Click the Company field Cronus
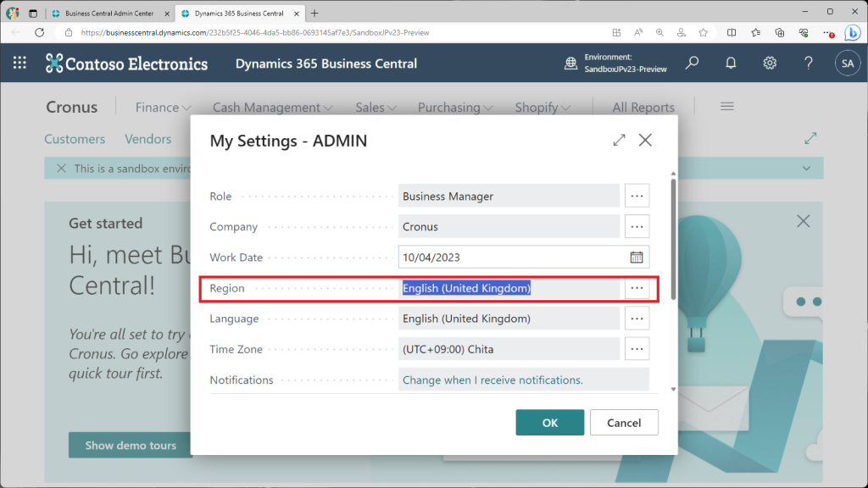Viewport: 868px width, 488px height. coord(509,226)
